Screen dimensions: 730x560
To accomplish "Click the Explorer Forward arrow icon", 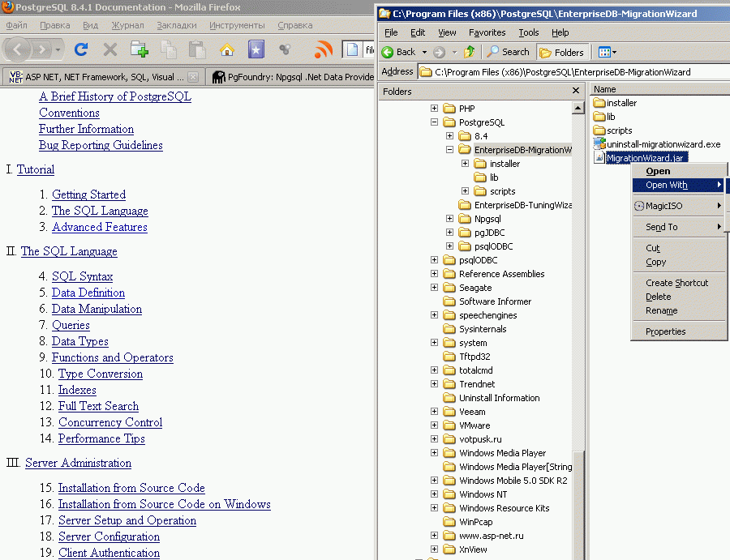I will pyautogui.click(x=439, y=52).
